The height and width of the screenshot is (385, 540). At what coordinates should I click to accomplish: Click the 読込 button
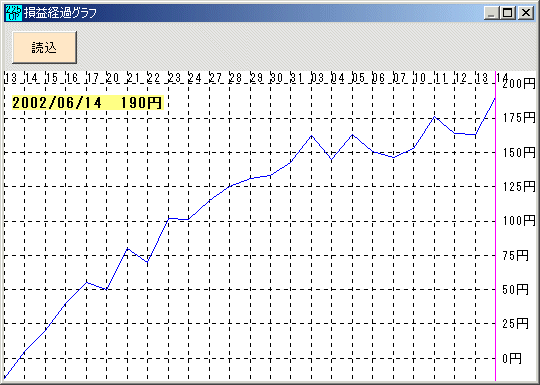pos(44,48)
